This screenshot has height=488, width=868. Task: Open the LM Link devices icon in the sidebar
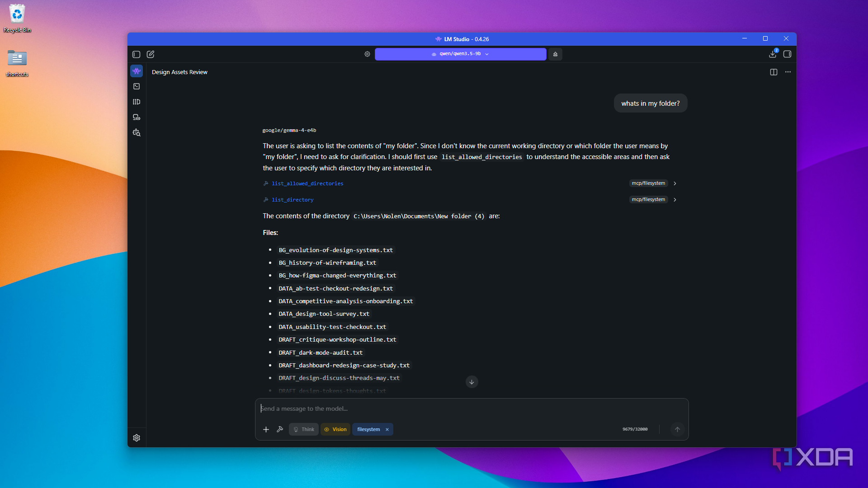137,117
